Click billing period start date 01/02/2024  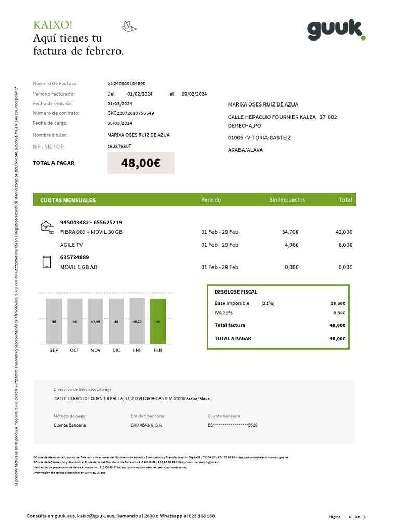[140, 94]
